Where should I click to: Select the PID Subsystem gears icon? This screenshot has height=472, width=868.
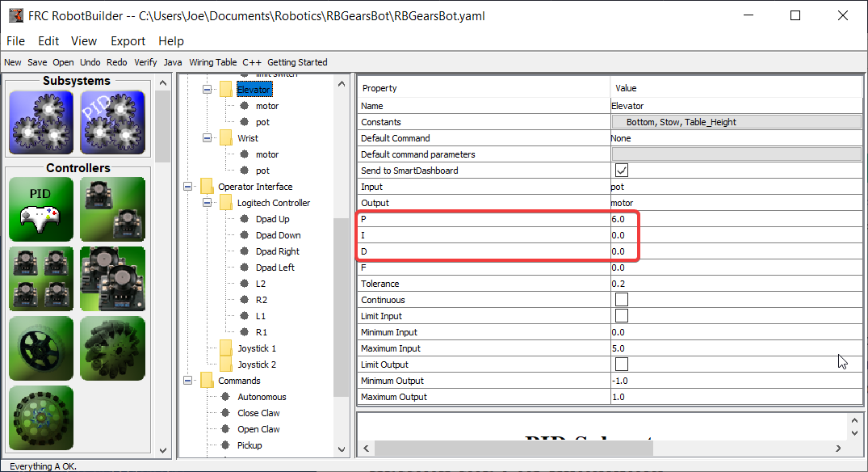pos(113,122)
